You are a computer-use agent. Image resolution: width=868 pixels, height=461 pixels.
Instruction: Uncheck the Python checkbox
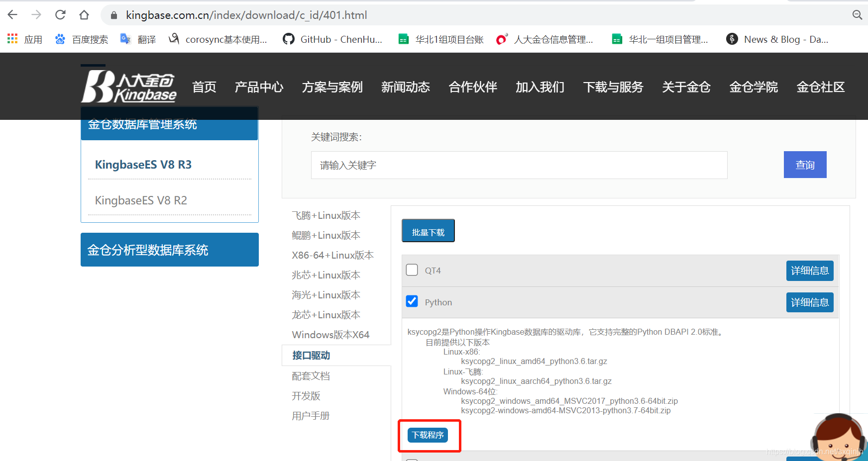click(412, 301)
